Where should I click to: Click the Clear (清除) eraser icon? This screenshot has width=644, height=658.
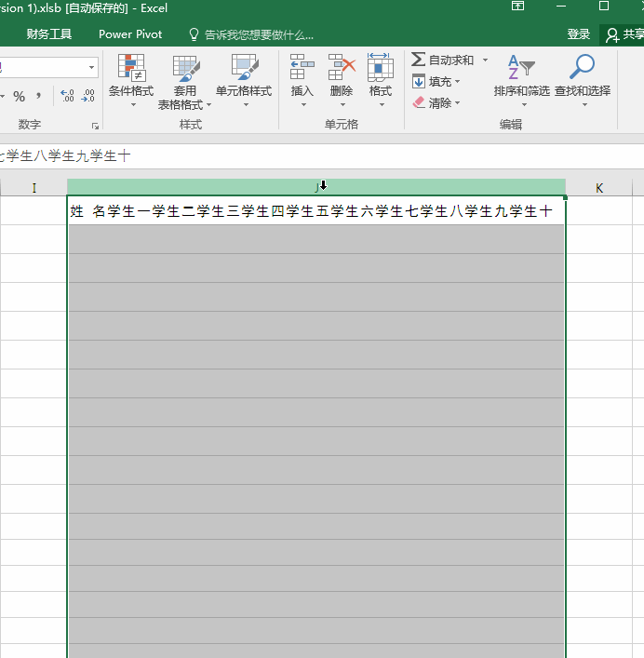click(419, 102)
